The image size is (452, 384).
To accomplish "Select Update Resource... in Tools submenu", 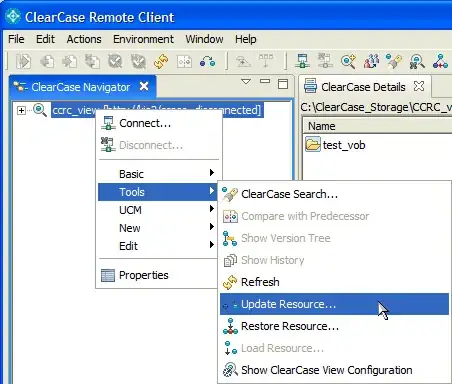I will tap(334, 304).
